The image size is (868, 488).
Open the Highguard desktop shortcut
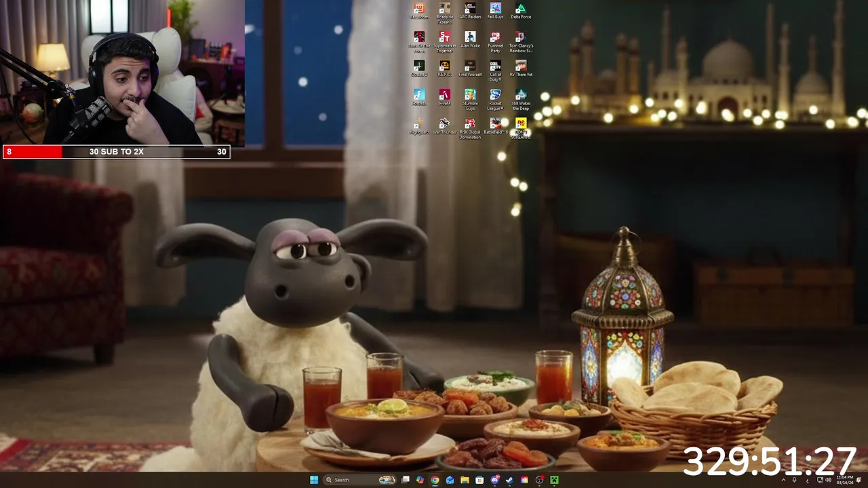[419, 126]
